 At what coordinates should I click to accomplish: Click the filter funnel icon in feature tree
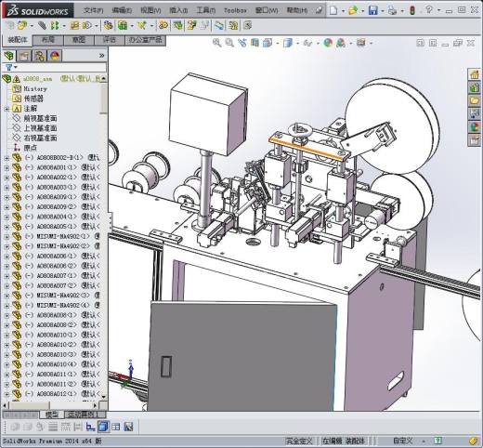(x=9, y=67)
